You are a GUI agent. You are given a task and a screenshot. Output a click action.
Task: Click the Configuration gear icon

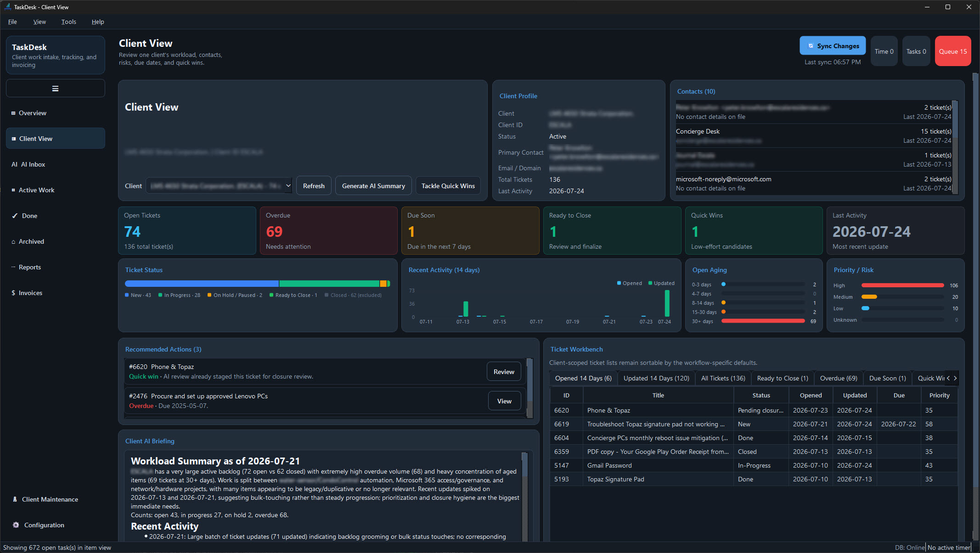click(x=16, y=525)
